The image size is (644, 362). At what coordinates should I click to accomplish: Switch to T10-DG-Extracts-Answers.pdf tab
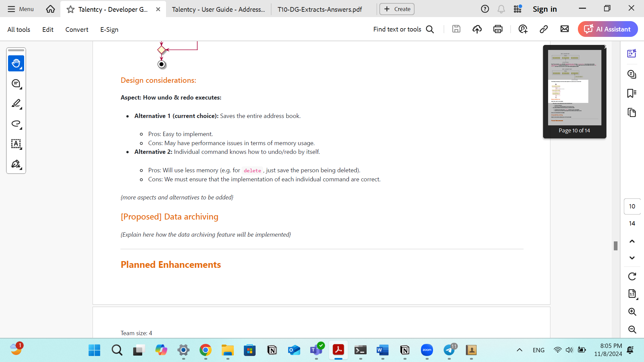[319, 9]
